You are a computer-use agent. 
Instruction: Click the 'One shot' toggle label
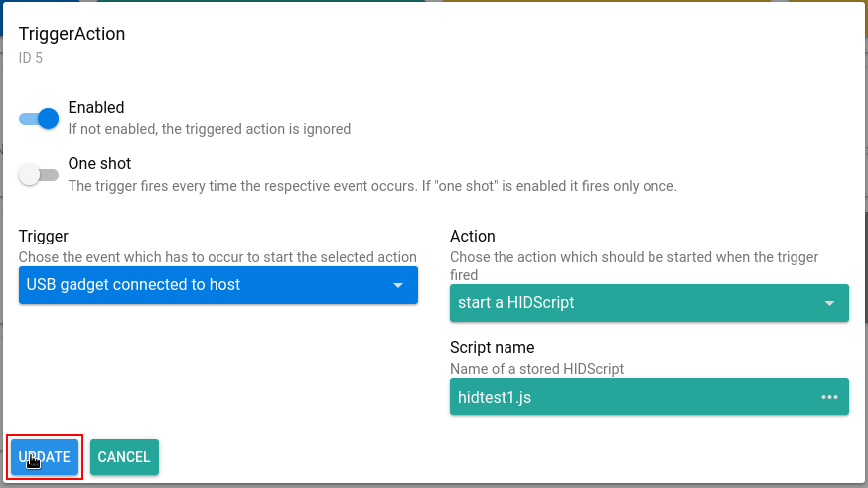[99, 163]
